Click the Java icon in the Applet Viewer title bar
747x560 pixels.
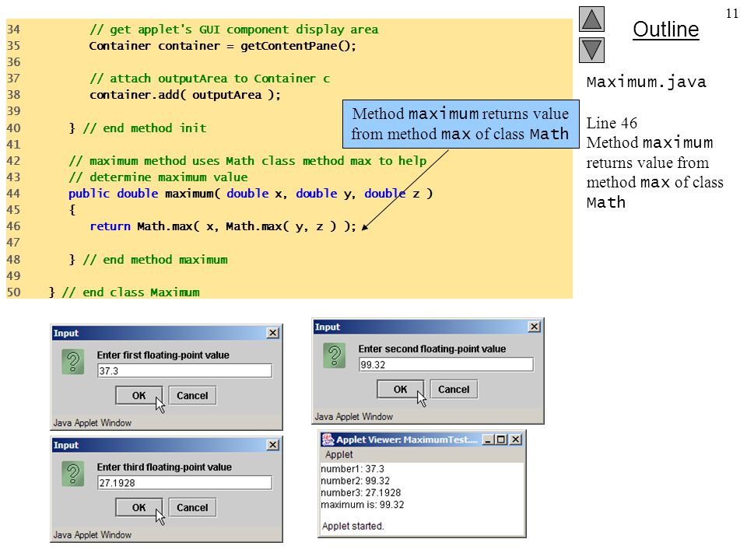pyautogui.click(x=328, y=439)
